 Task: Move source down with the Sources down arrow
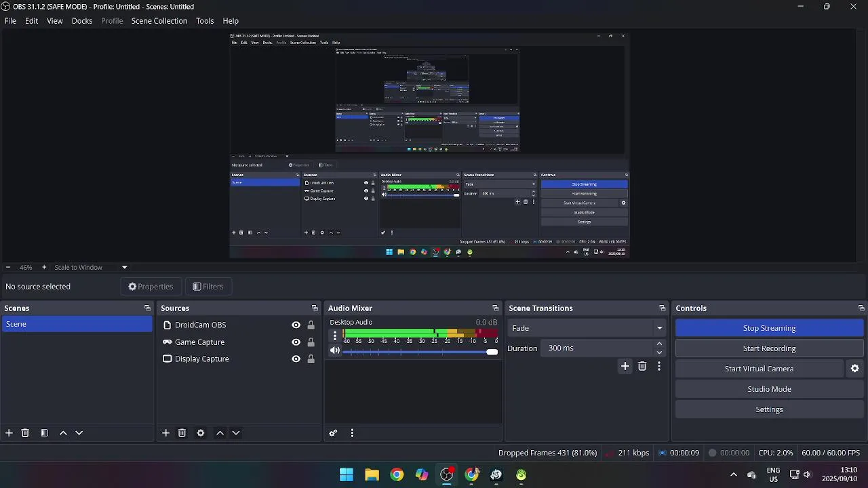[236, 433]
